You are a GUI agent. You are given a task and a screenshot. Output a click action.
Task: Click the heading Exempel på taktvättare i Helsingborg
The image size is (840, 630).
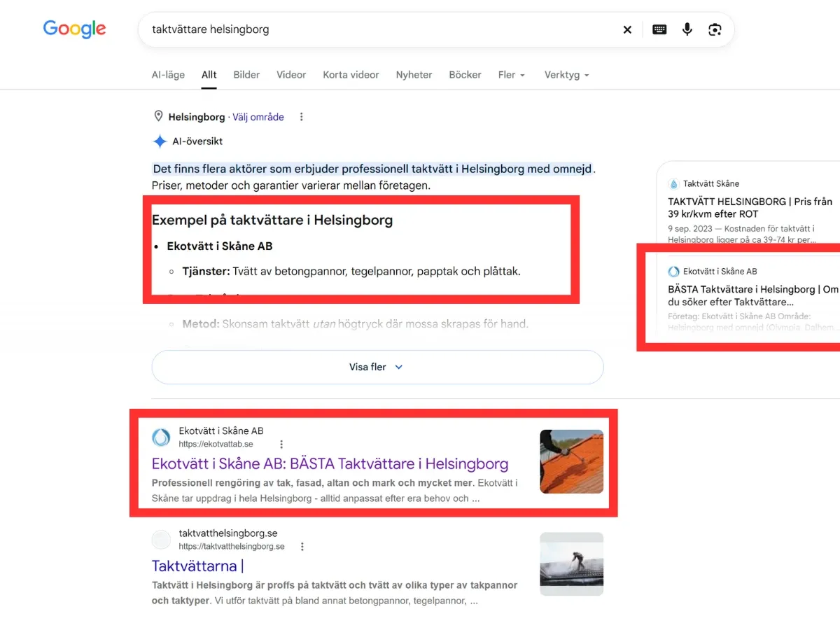pos(272,220)
